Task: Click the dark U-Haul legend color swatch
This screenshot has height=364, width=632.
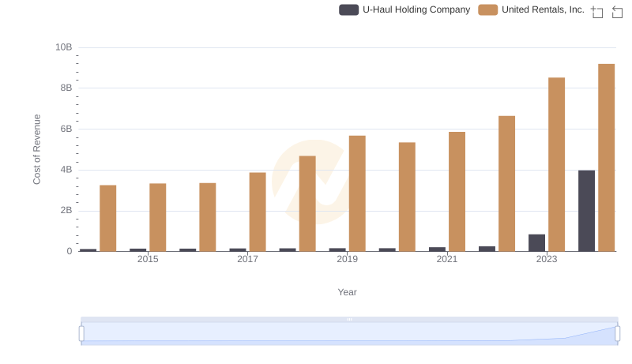Action: [x=348, y=9]
